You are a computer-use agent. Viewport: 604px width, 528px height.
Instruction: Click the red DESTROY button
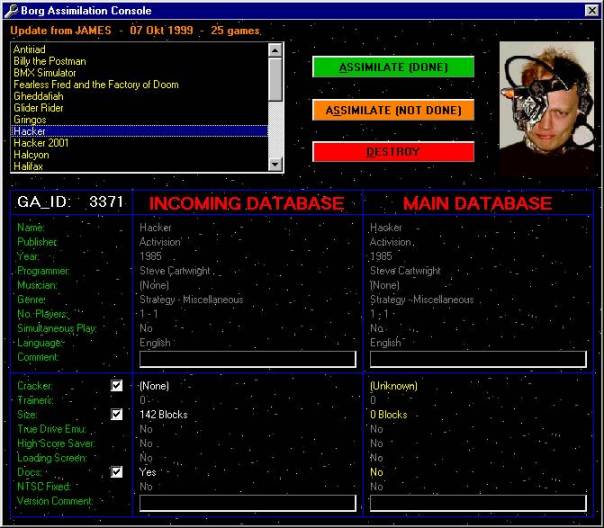click(x=393, y=152)
